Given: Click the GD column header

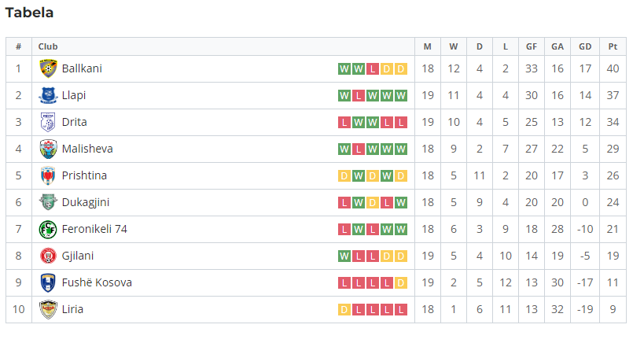Looking at the screenshot, I should [x=585, y=46].
